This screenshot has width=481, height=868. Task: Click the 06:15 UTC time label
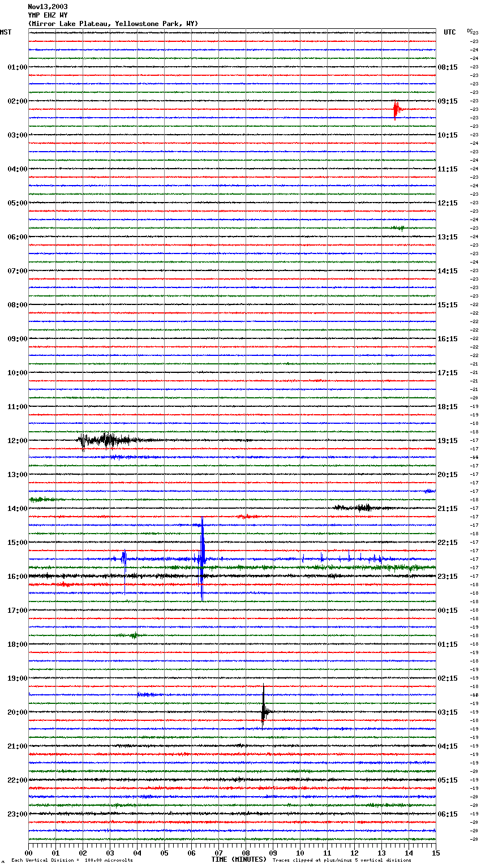[448, 814]
